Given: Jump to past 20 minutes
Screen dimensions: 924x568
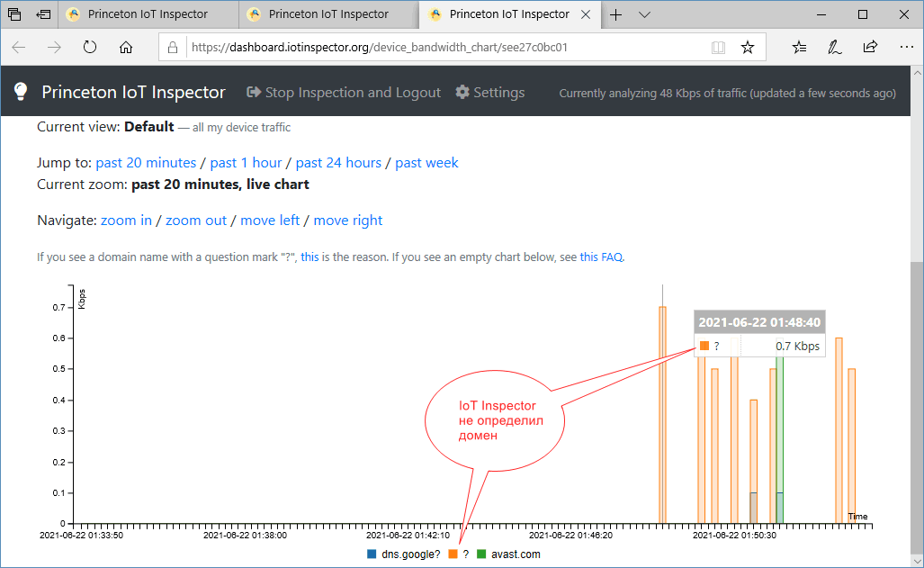Looking at the screenshot, I should tap(146, 163).
